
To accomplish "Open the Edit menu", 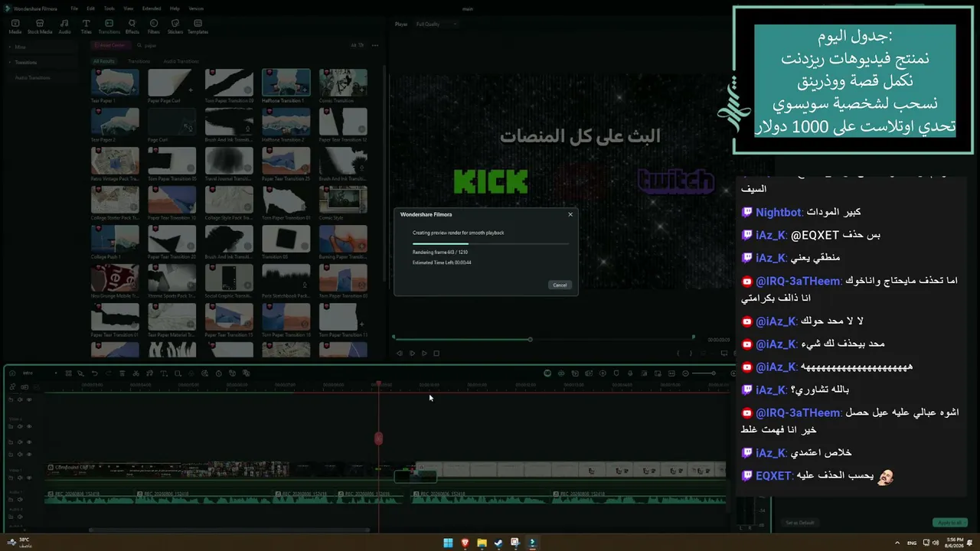I will click(90, 8).
